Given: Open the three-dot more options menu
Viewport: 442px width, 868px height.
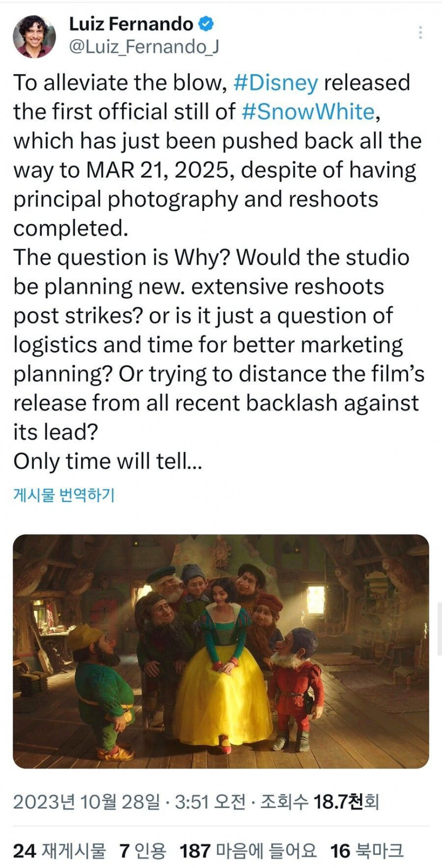Looking at the screenshot, I should [x=420, y=32].
